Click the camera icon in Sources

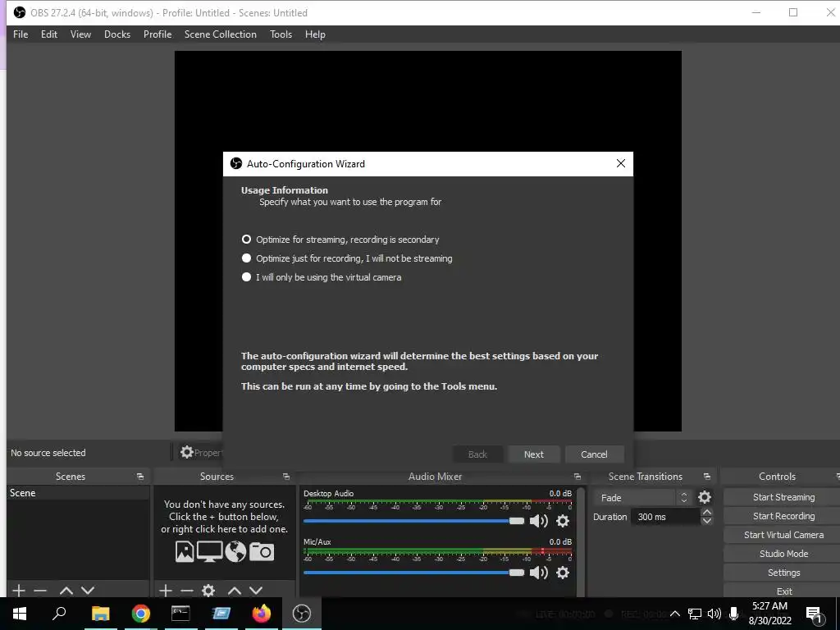[x=262, y=551]
